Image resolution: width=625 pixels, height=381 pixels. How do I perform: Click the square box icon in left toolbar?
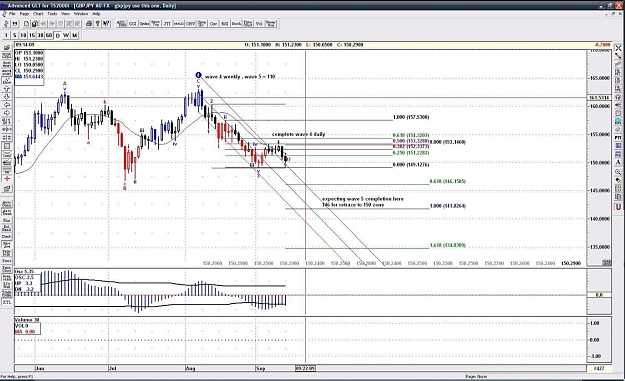point(7,146)
